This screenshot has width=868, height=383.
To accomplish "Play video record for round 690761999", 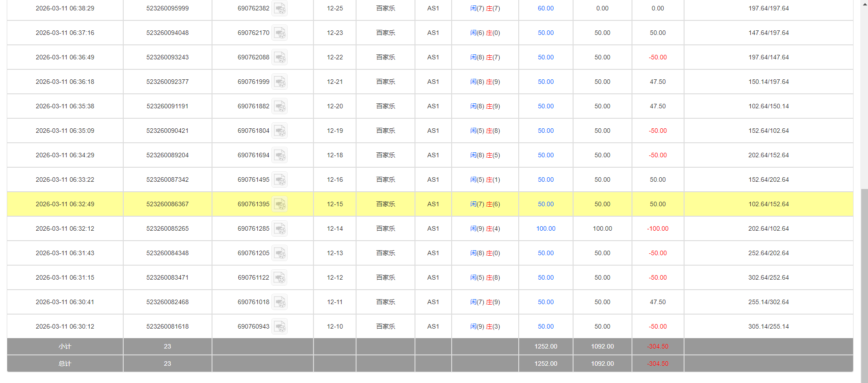I will [x=280, y=82].
